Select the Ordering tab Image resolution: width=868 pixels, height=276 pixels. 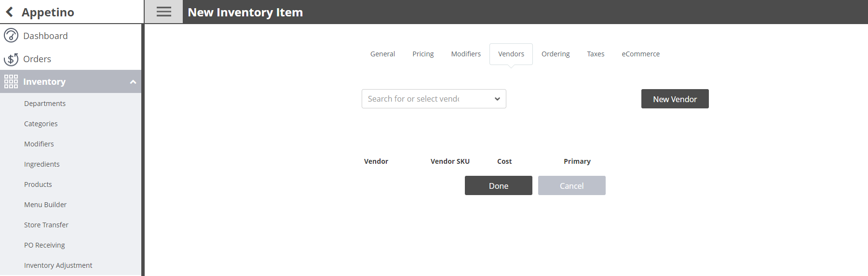coord(556,54)
